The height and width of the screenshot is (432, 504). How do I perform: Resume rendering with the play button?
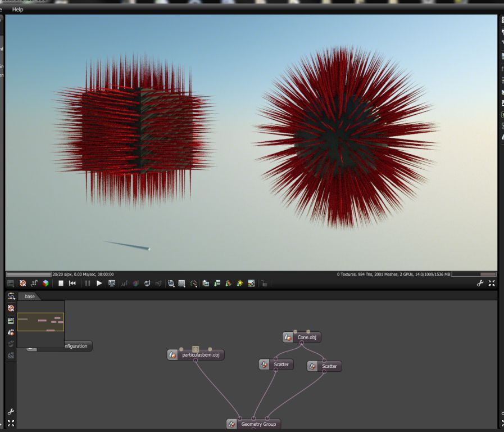[99, 283]
